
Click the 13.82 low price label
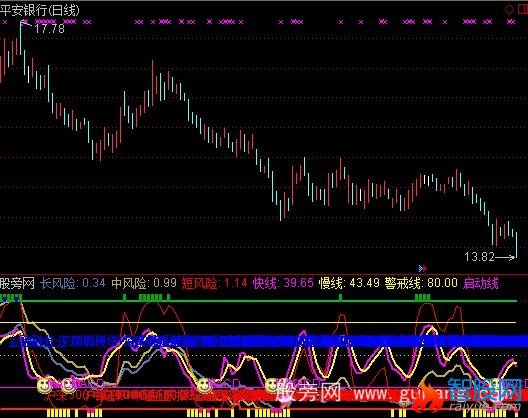click(479, 257)
